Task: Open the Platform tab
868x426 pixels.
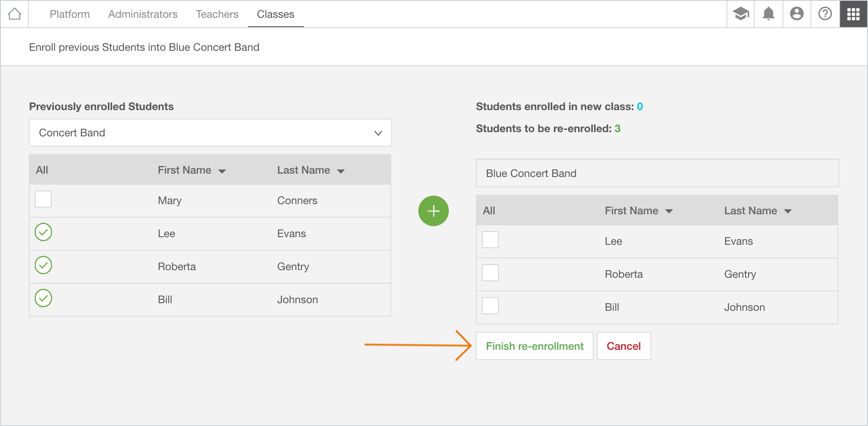Action: click(70, 14)
